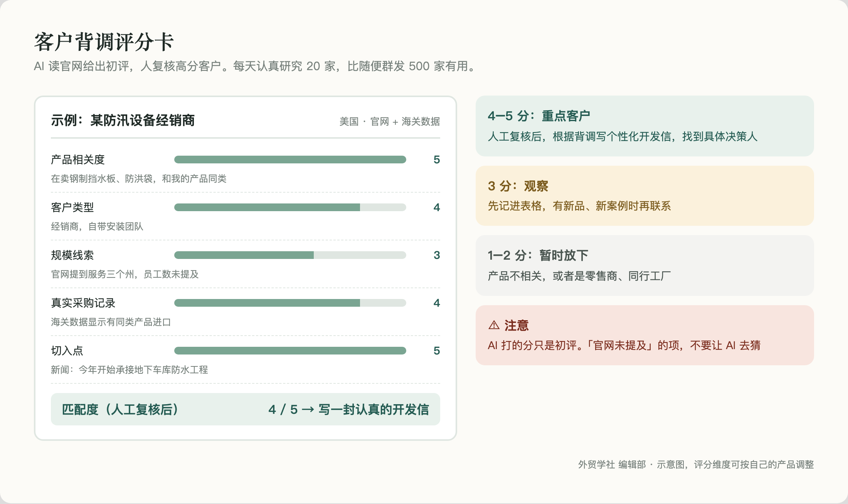Click the 匹配度（人工复核后） label
The width and height of the screenshot is (848, 504).
pos(121,409)
